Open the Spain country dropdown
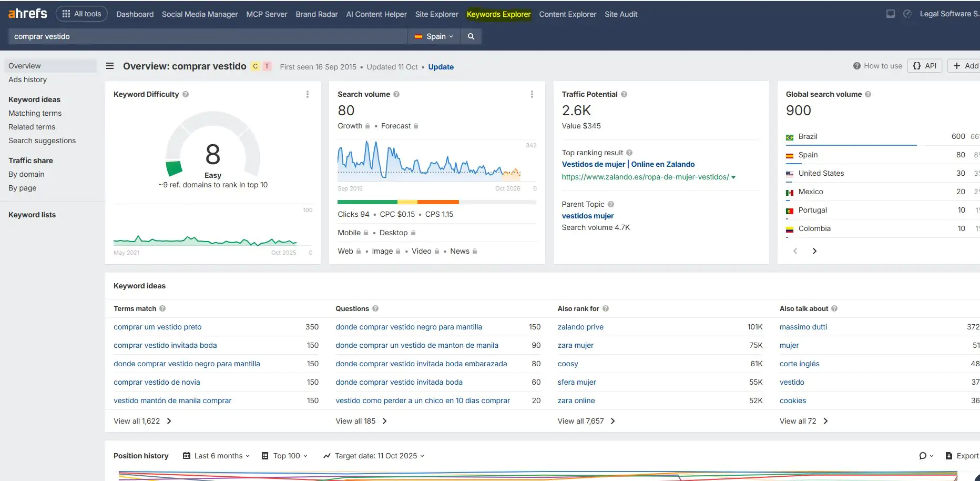The image size is (980, 481). (434, 36)
